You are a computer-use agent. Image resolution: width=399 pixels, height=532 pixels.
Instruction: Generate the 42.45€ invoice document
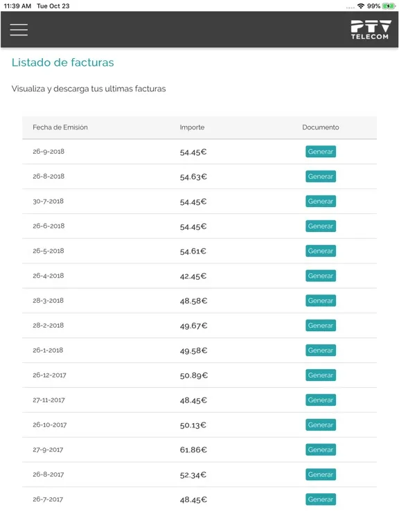tap(321, 276)
